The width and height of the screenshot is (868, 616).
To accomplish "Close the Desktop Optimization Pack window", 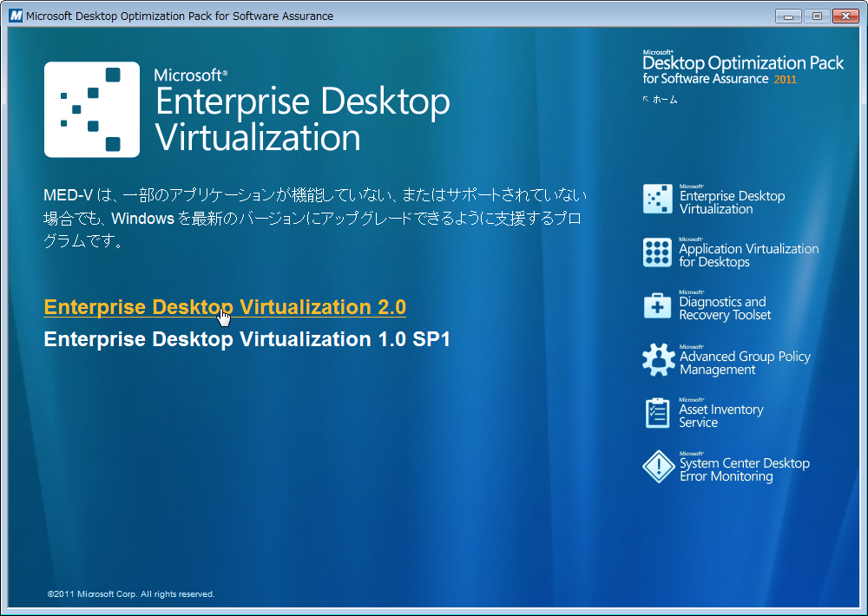I will (x=845, y=16).
